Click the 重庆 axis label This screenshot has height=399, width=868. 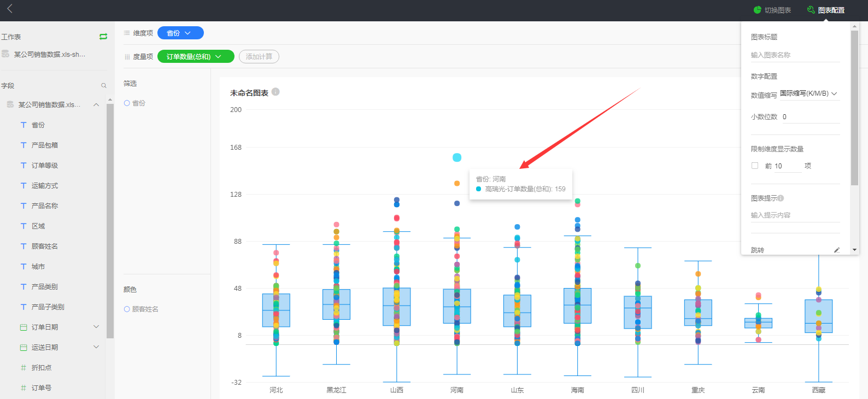pos(698,390)
